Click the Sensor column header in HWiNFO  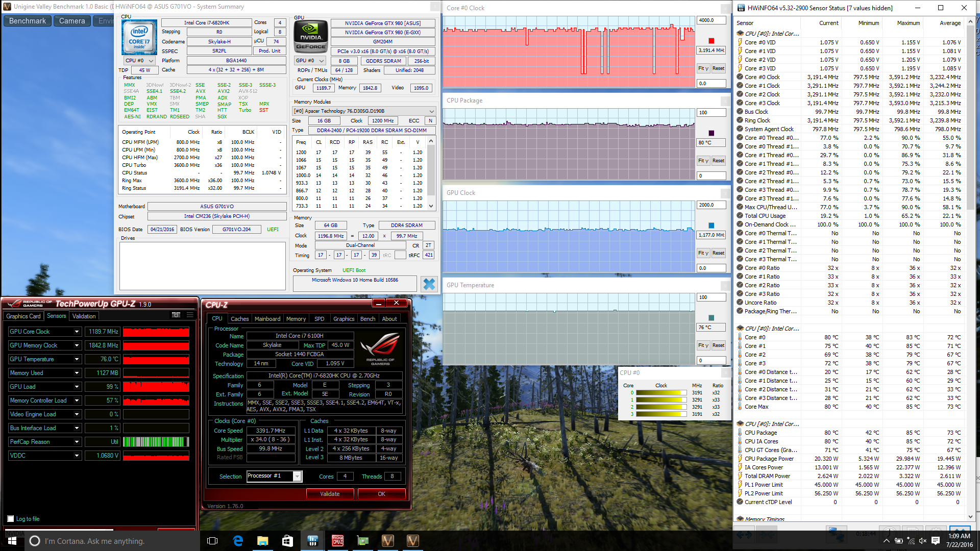[768, 23]
